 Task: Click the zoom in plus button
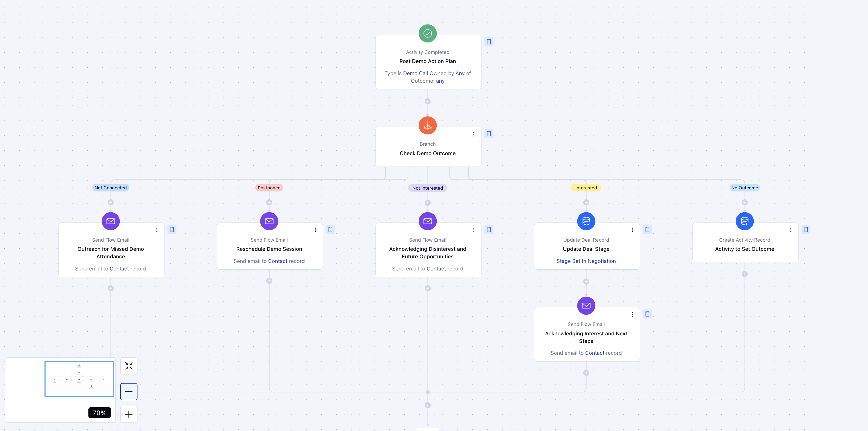[129, 414]
